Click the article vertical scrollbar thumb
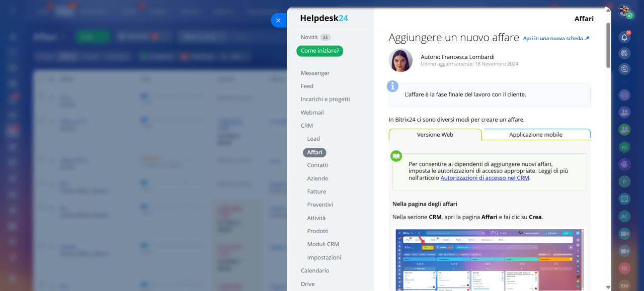644x291 pixels. pos(608,45)
